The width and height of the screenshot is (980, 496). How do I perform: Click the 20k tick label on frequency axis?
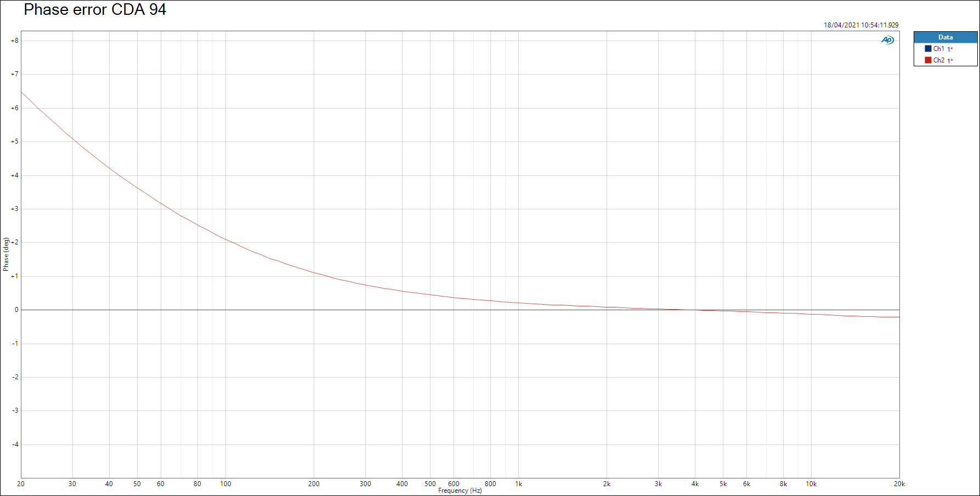pos(899,484)
